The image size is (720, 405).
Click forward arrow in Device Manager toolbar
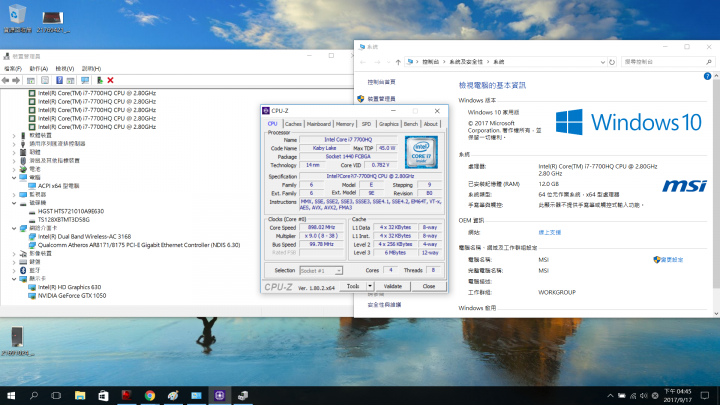[x=16, y=80]
